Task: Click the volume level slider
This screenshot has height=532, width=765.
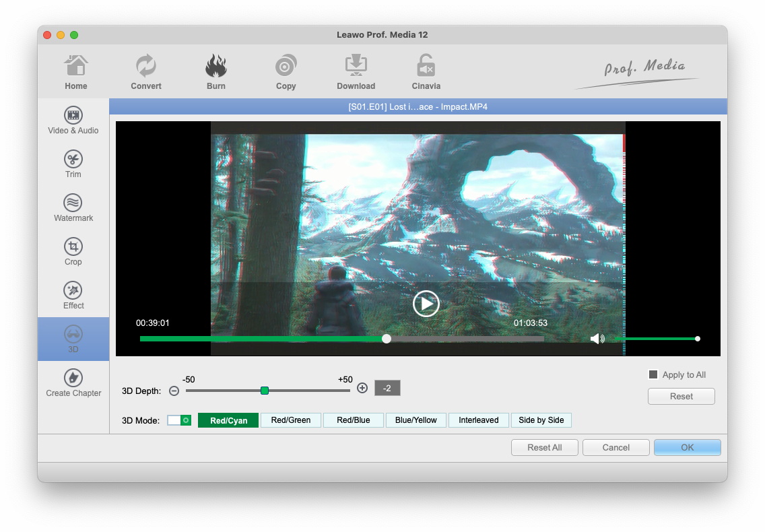Action: tap(657, 339)
